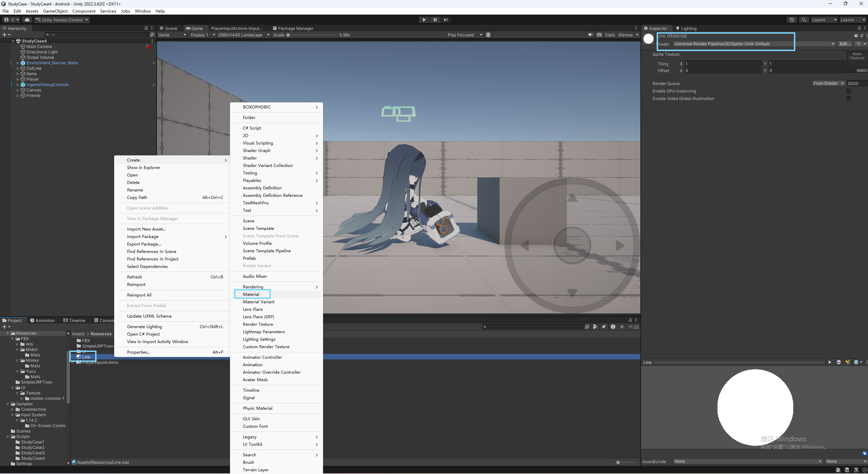Screen dimensions: 868x474
Task: Check Double Sided Global Illumination
Action: tap(848, 99)
